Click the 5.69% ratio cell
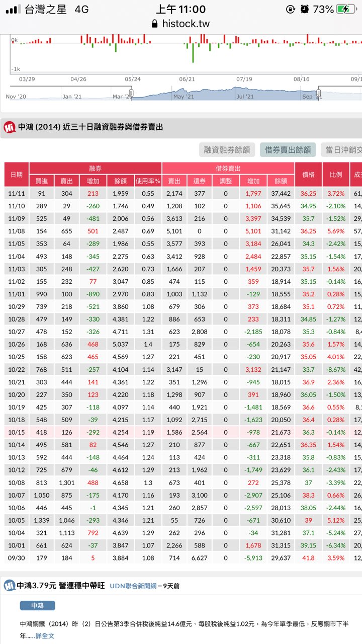 click(336, 231)
